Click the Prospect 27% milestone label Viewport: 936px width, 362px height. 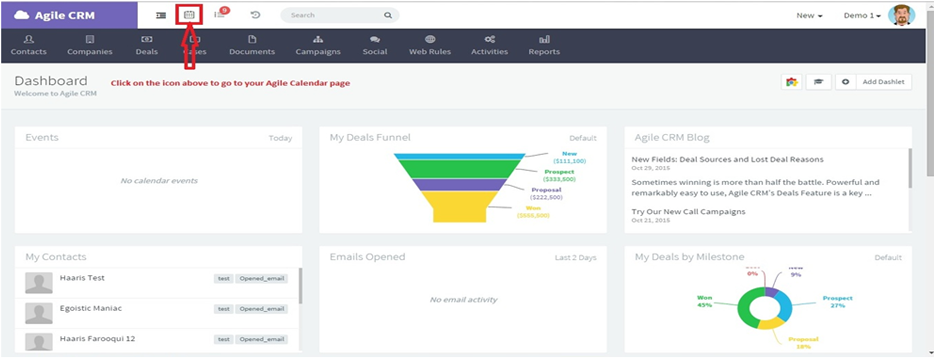[838, 301]
